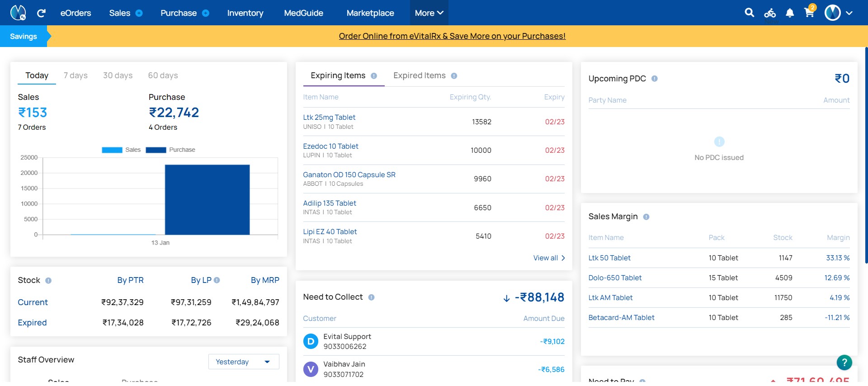Click the notification bell icon
The width and height of the screenshot is (868, 386).
click(x=790, y=13)
